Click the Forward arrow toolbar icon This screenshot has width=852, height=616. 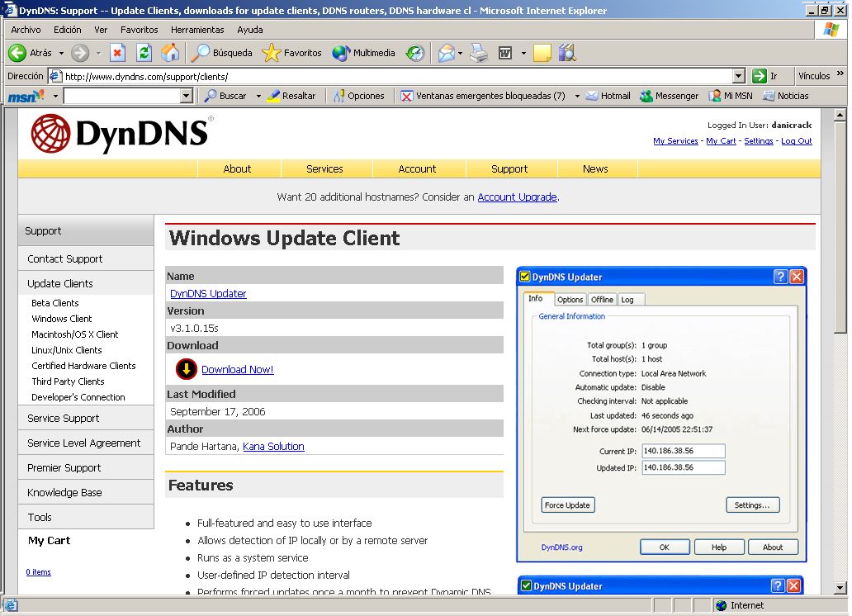click(x=80, y=53)
